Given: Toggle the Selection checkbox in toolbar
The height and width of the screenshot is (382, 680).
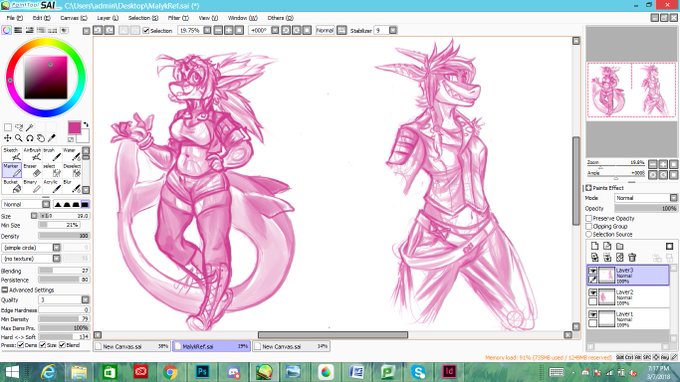Looking at the screenshot, I should tap(146, 31).
